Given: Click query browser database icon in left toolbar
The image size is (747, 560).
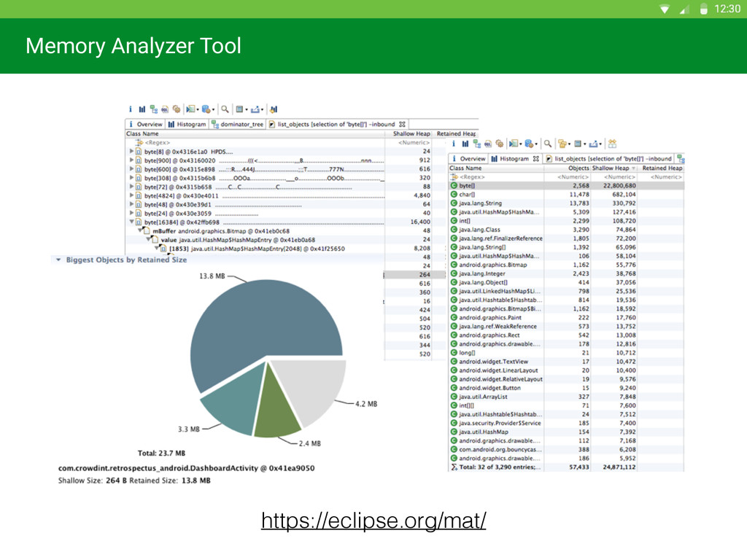Looking at the screenshot, I should coord(206,109).
